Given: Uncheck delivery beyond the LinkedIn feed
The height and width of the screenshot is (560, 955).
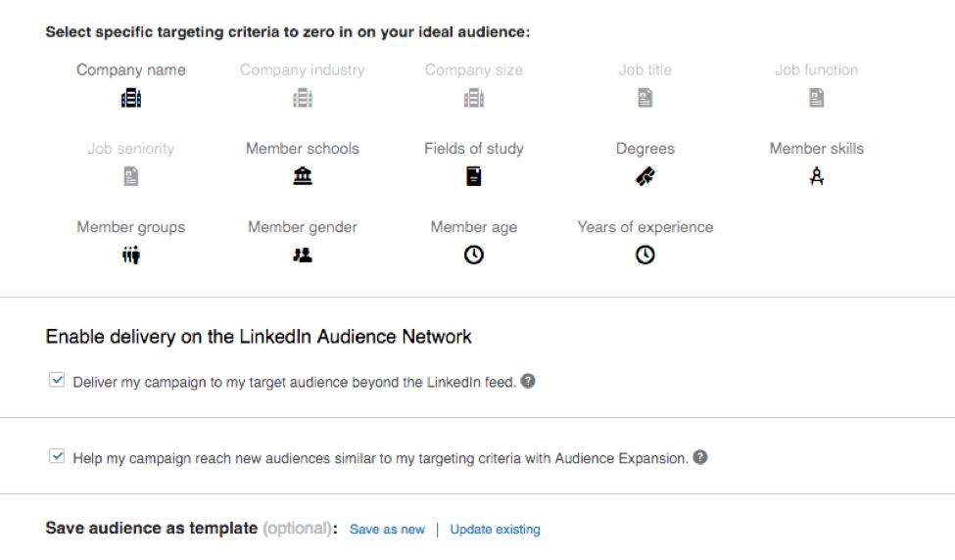Looking at the screenshot, I should tap(57, 381).
